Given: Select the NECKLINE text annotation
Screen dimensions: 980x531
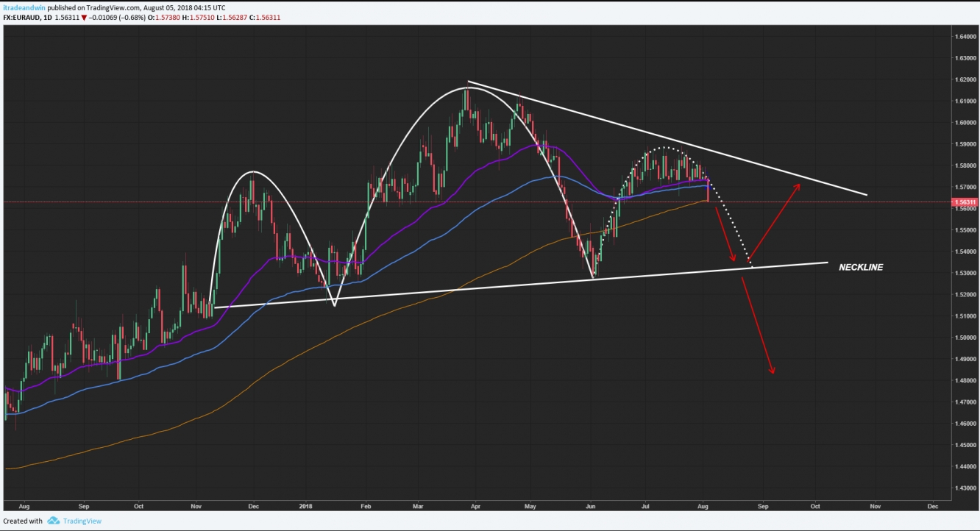Looking at the screenshot, I should click(861, 268).
